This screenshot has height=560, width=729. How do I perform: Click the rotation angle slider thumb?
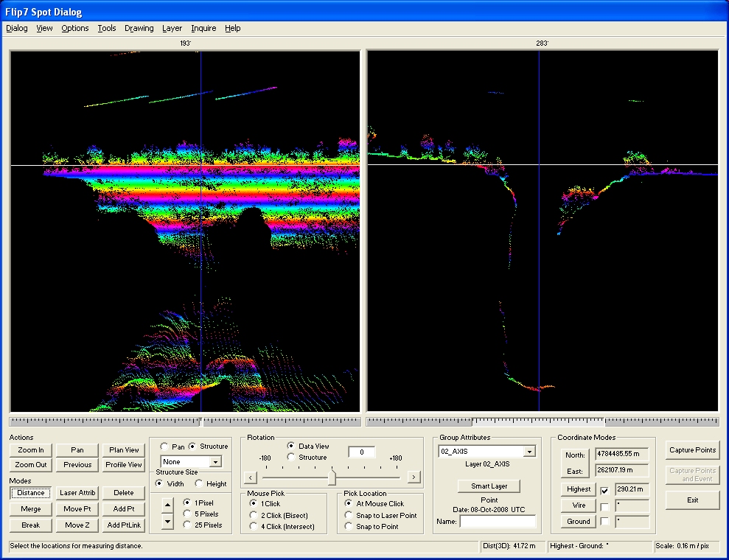coord(332,477)
